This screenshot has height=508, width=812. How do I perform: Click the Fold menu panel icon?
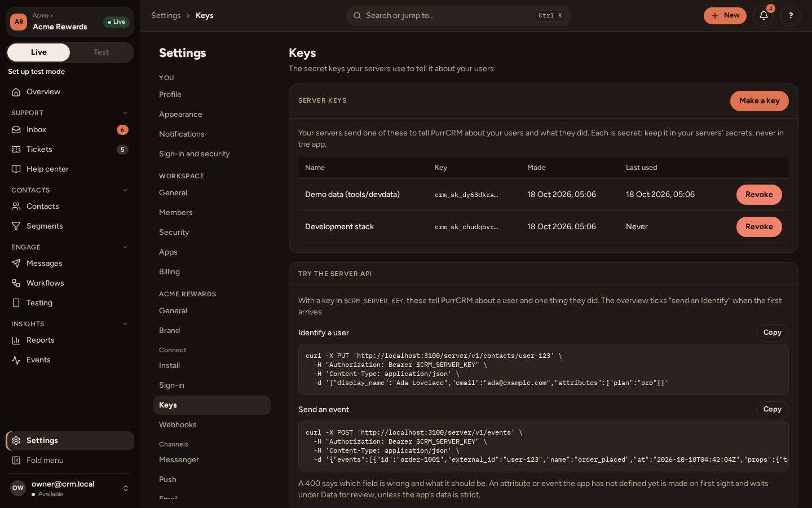point(16,461)
